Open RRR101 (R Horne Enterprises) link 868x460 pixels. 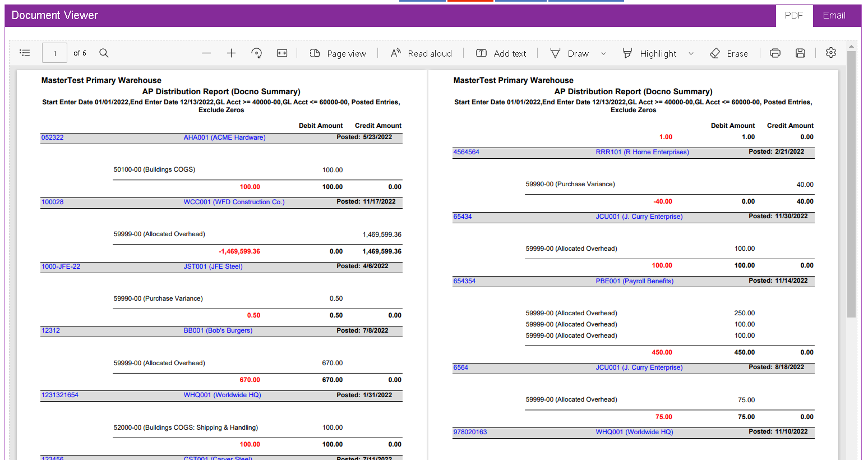tap(642, 152)
